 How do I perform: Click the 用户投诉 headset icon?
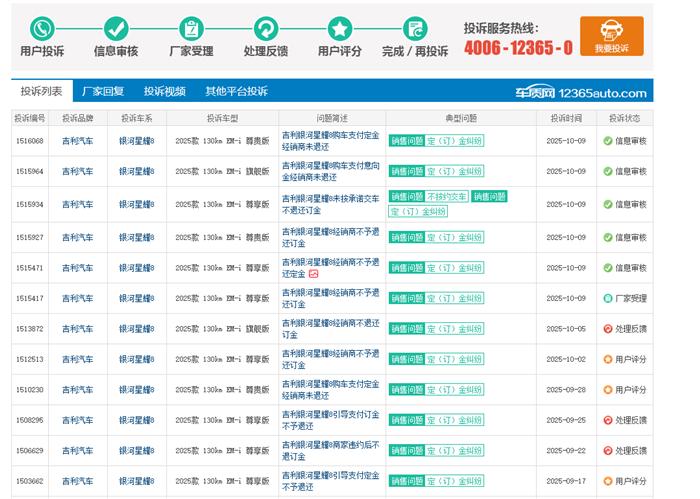tap(42, 28)
